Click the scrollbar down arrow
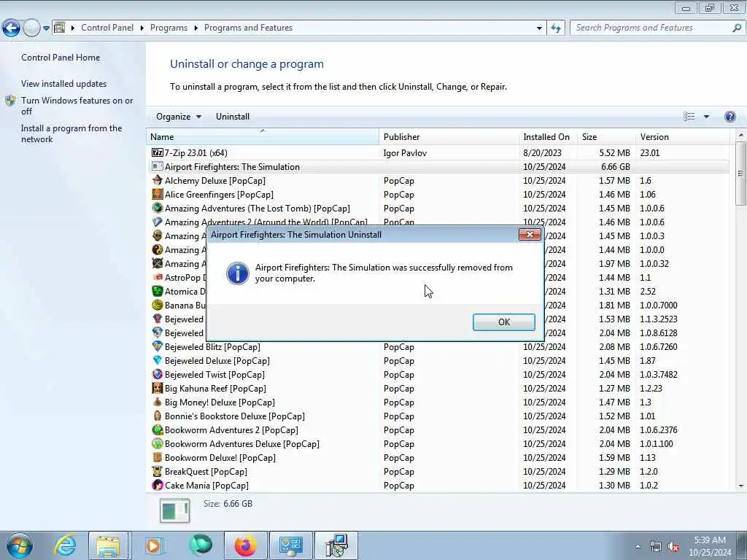747x560 pixels. pyautogui.click(x=741, y=486)
